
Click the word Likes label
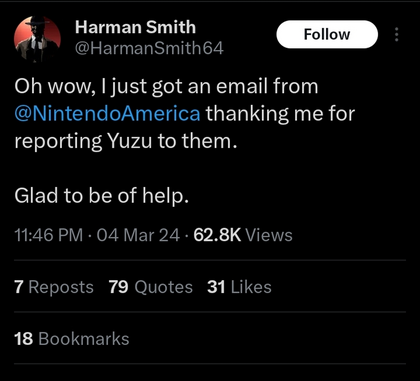pyautogui.click(x=251, y=287)
